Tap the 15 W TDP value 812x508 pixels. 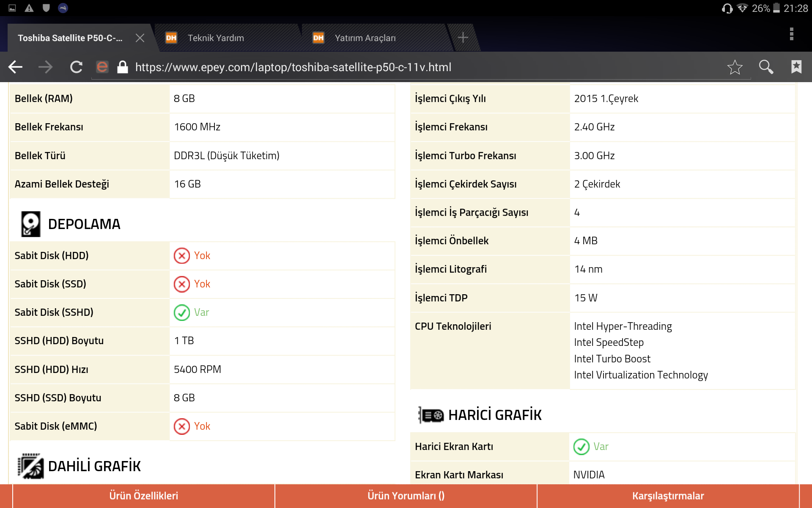pyautogui.click(x=586, y=298)
